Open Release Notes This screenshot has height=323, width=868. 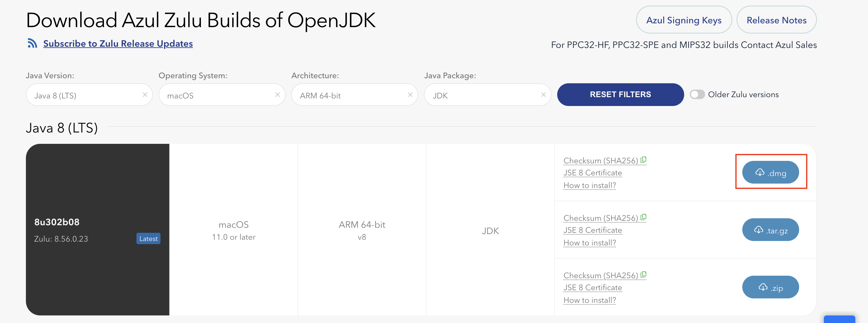[x=776, y=20]
